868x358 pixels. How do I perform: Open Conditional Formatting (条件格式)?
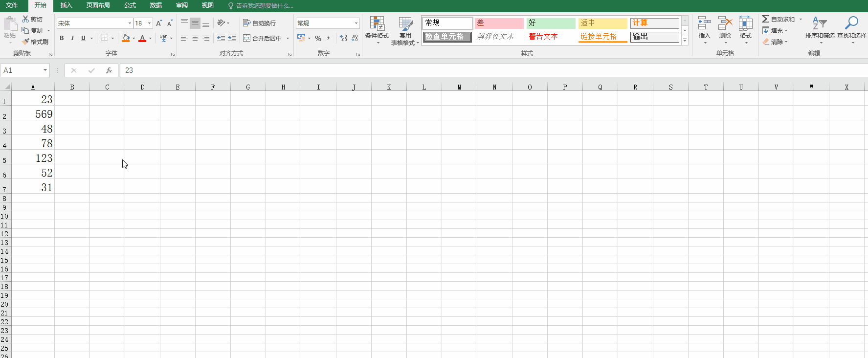[377, 30]
